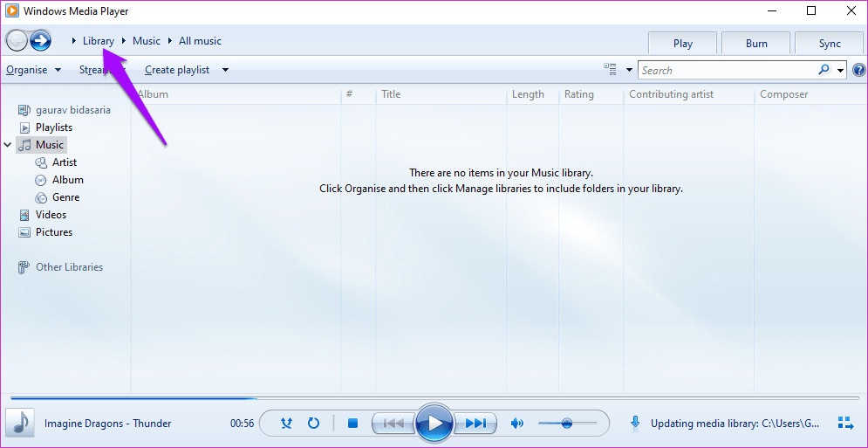Switch to the Burn tab

pos(756,44)
